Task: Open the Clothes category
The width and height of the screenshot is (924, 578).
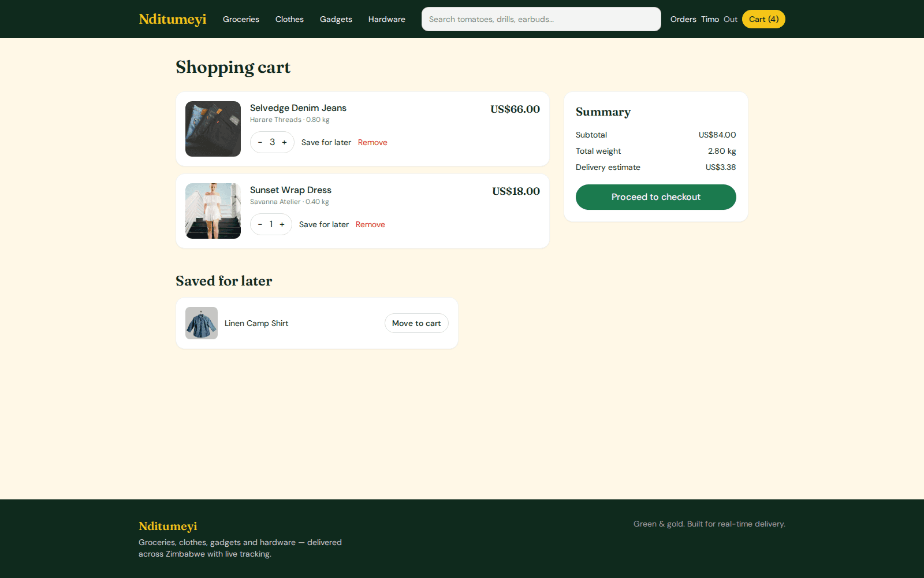Action: [x=289, y=19]
